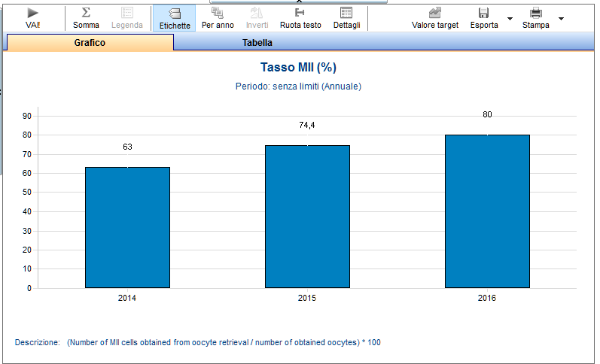Viewport: 600px width, 364px height.
Task: Click the Somma sigma icon
Action: (x=86, y=13)
